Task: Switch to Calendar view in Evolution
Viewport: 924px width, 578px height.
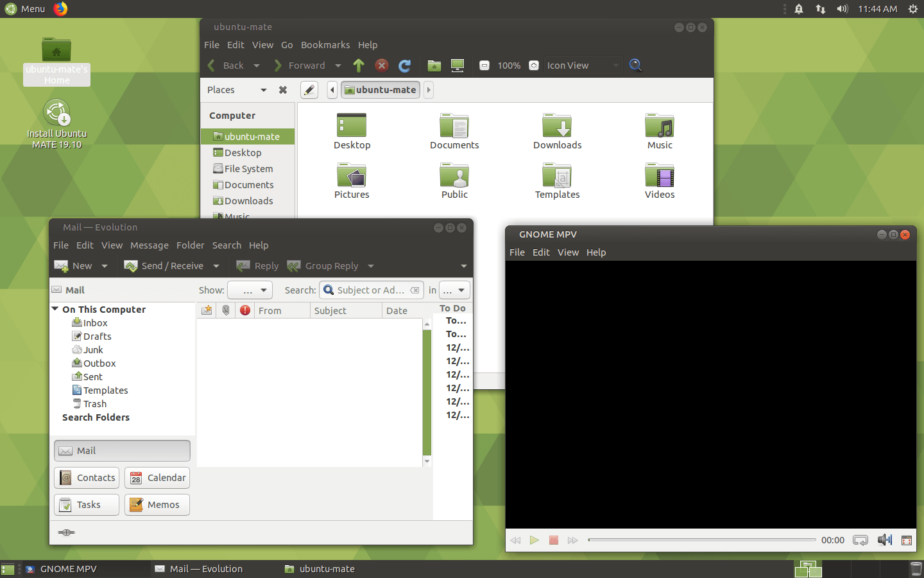Action: (x=157, y=478)
